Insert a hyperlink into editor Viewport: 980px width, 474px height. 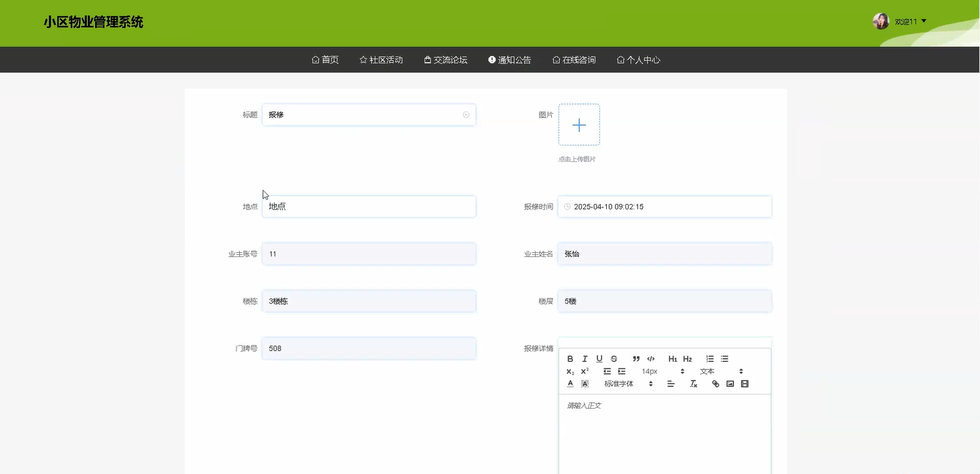pos(716,384)
